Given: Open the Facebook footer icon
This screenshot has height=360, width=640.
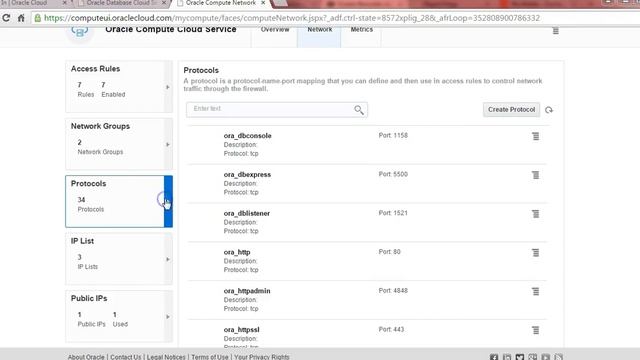Looking at the screenshot, I should (494, 357).
